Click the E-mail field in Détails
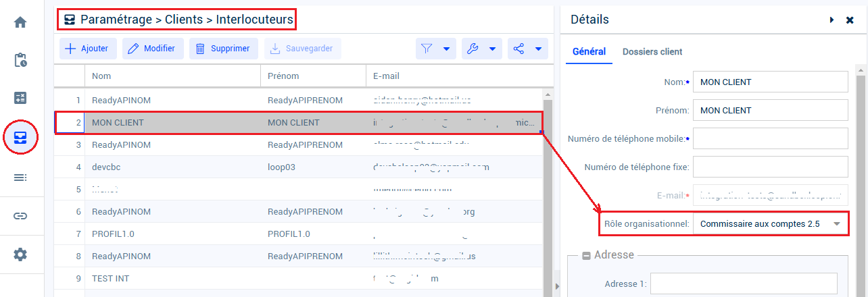Image resolution: width=868 pixels, height=297 pixels. [x=771, y=195]
